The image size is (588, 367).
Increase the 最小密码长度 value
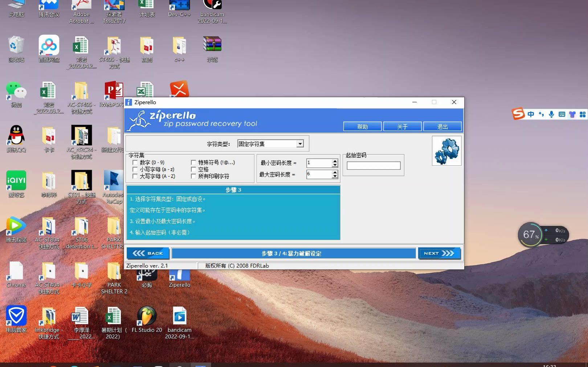[335, 161]
